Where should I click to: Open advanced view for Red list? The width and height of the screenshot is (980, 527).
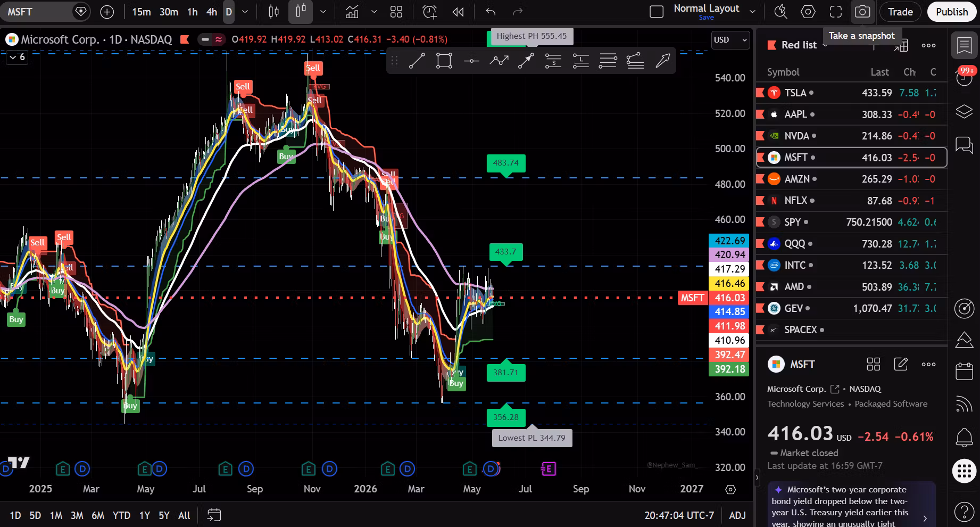pos(901,46)
